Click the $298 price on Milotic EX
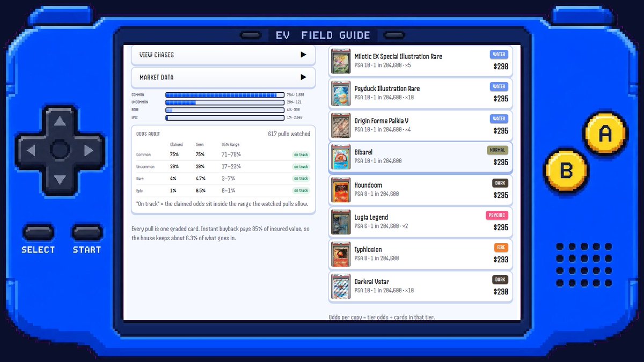 coord(501,67)
